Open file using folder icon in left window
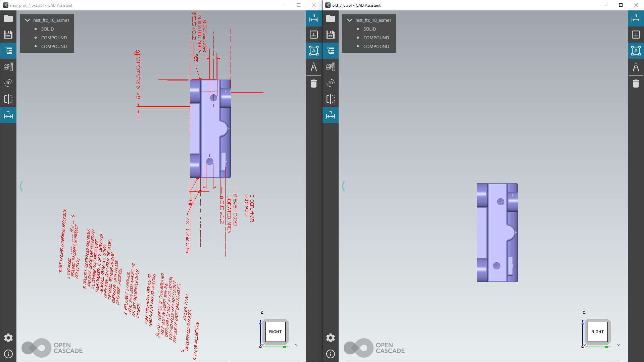This screenshot has height=362, width=644. point(8,19)
